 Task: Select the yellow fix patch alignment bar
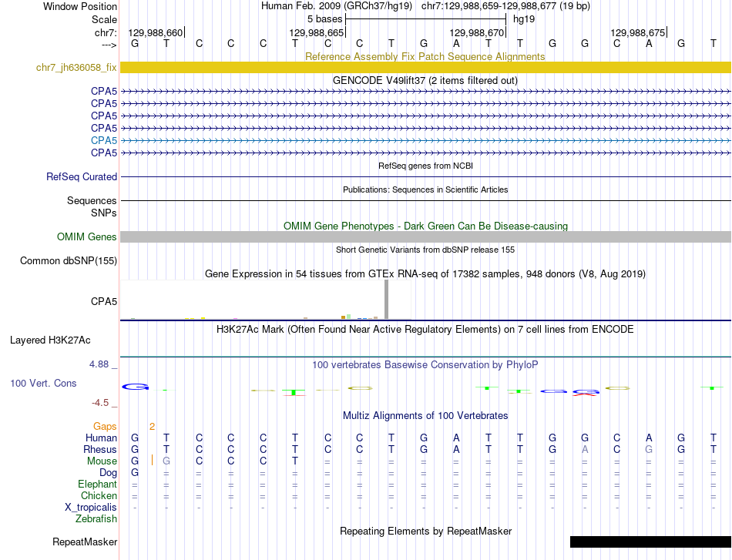tap(426, 67)
